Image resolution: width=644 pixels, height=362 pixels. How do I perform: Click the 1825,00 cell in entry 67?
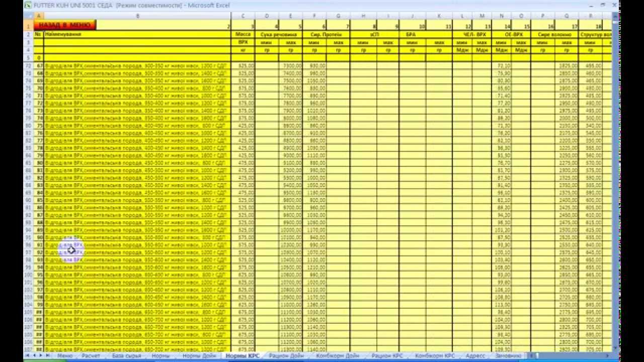click(567, 65)
